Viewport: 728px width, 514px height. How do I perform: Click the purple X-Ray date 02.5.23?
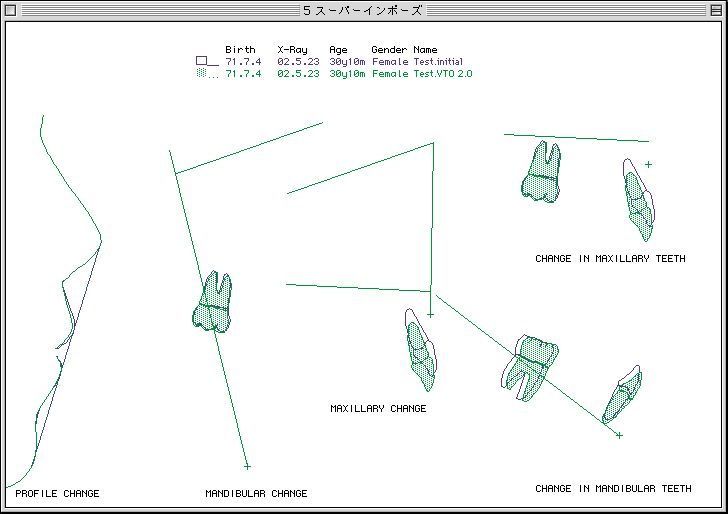(299, 61)
